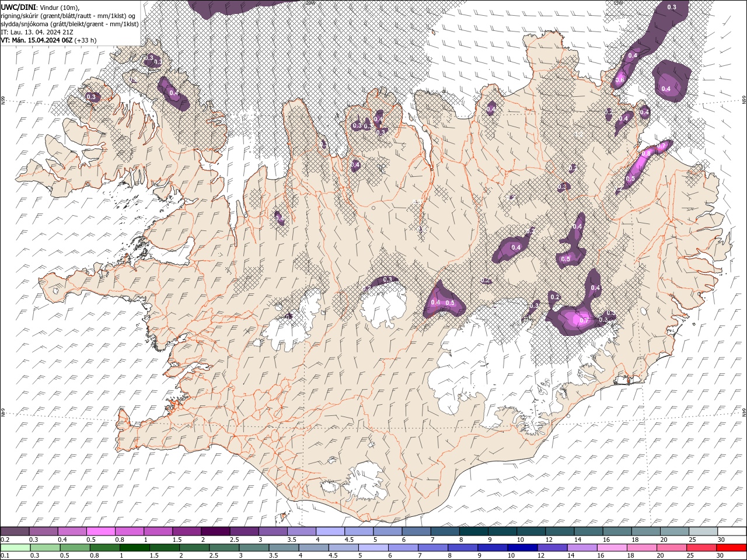The height and width of the screenshot is (560, 747).
Task: Pick the bottom-row blue swatch between 8 and 9
Action: pos(462,548)
